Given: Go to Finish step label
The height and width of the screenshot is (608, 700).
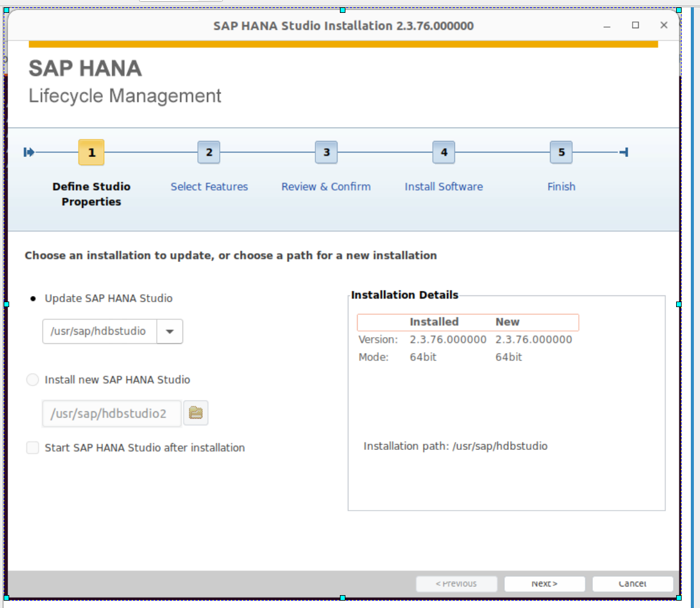Looking at the screenshot, I should tap(561, 187).
